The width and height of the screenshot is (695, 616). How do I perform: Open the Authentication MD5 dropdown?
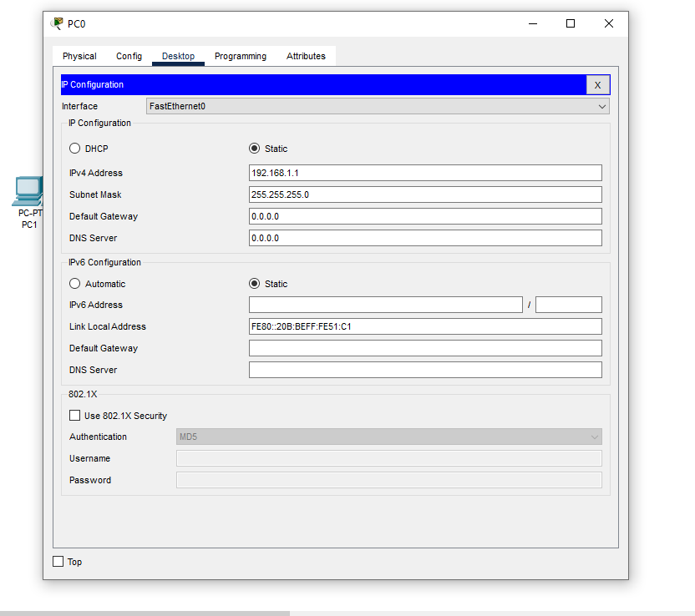click(388, 437)
